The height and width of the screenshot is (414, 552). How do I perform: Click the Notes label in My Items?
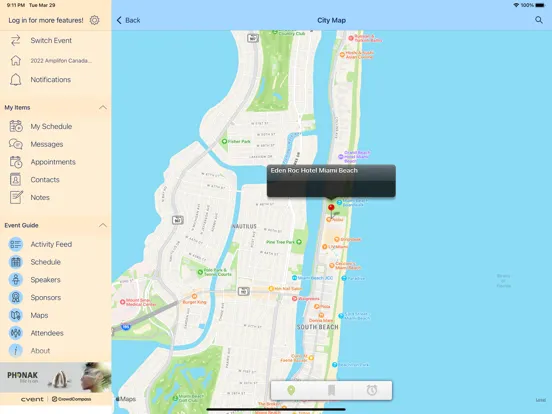(40, 197)
